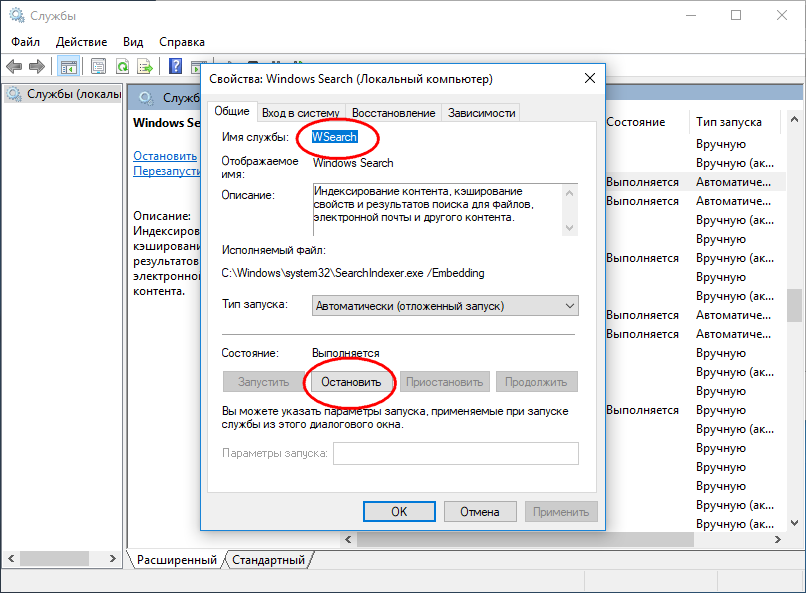
Task: Click the Перезапустить link in the Services panel
Action: coord(167,171)
